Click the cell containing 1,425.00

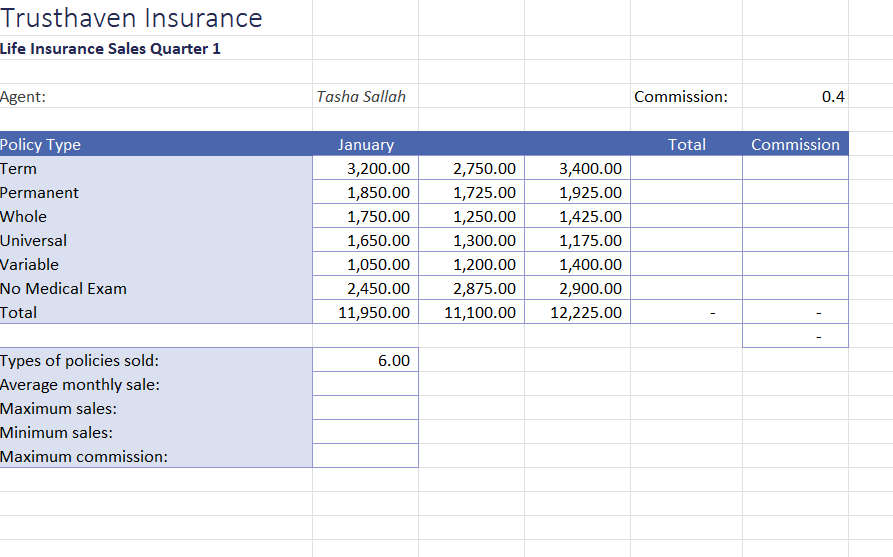pyautogui.click(x=577, y=216)
